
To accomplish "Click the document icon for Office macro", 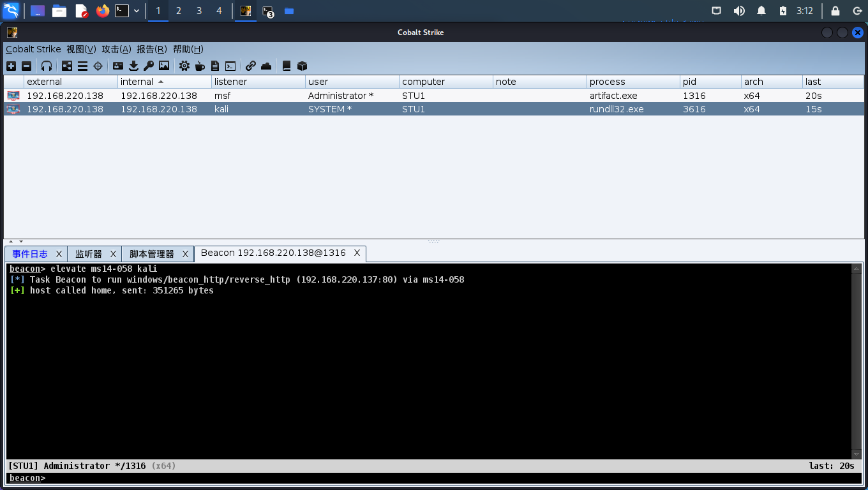I will (x=215, y=66).
